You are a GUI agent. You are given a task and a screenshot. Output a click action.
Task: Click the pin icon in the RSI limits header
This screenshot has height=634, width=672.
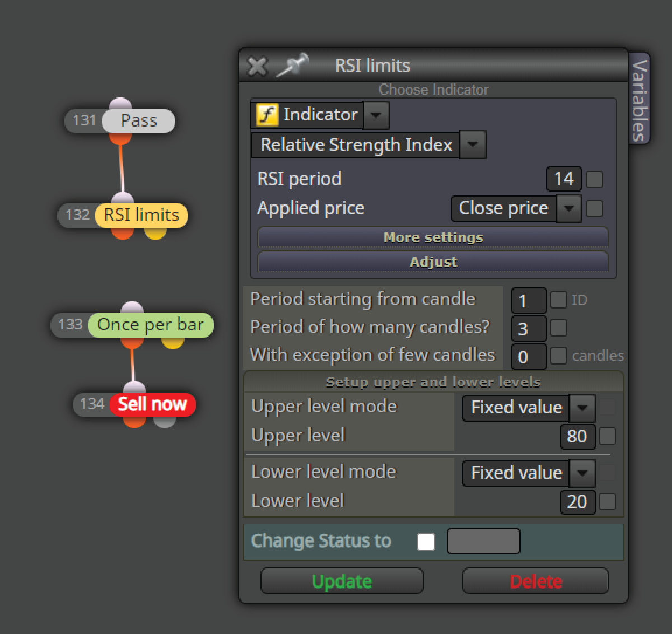click(292, 65)
